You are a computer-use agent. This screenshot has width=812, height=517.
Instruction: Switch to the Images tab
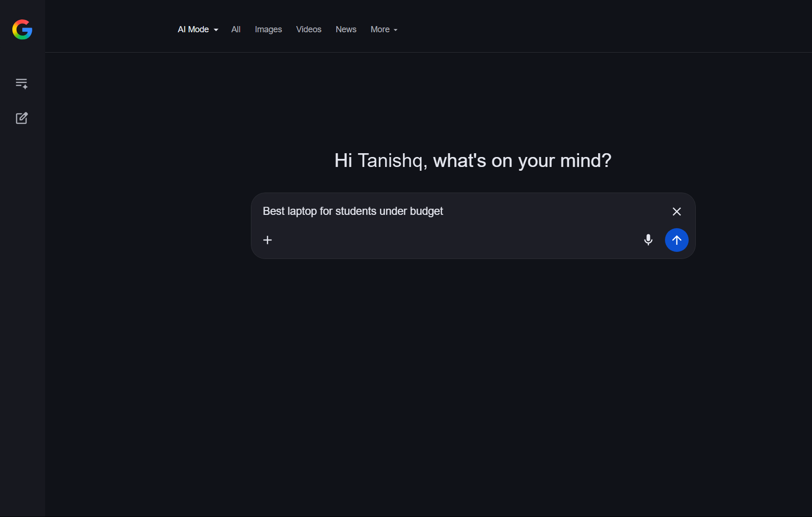(x=268, y=29)
